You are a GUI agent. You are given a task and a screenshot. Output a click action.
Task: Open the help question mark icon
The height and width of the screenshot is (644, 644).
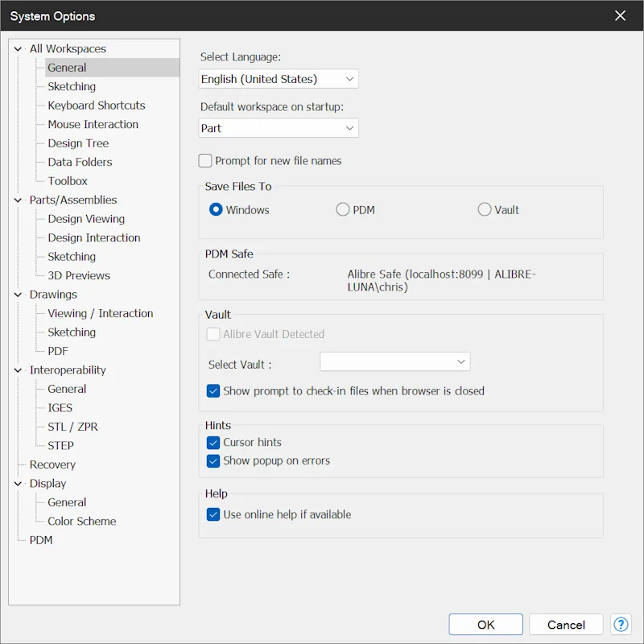coord(621,625)
